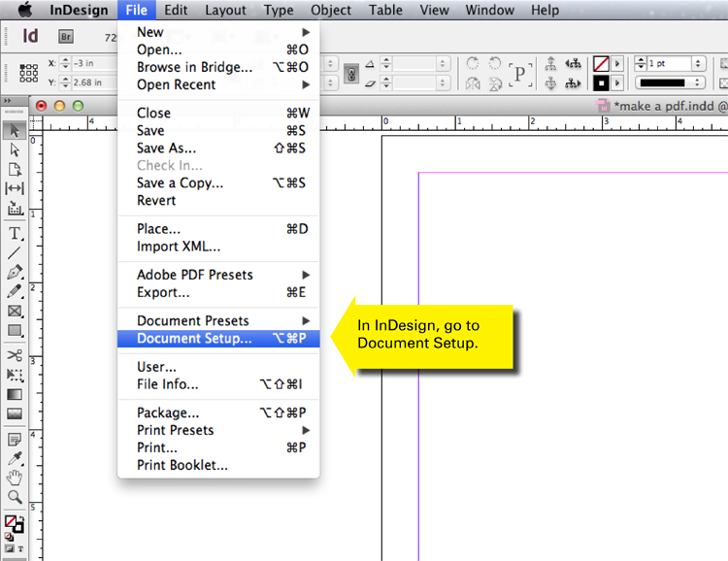The height and width of the screenshot is (561, 728).
Task: Click the flip horizontal icon
Action: (473, 83)
